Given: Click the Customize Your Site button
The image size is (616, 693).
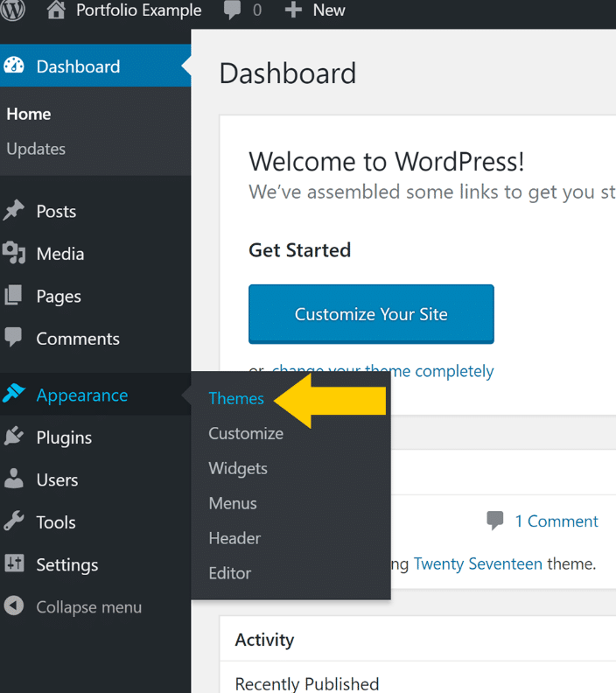Looking at the screenshot, I should tap(371, 314).
